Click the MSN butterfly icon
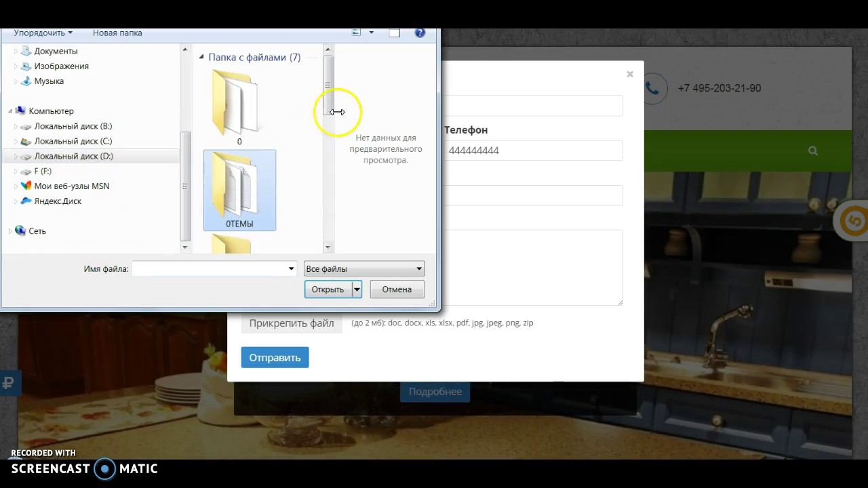This screenshot has width=868, height=488. coord(26,186)
